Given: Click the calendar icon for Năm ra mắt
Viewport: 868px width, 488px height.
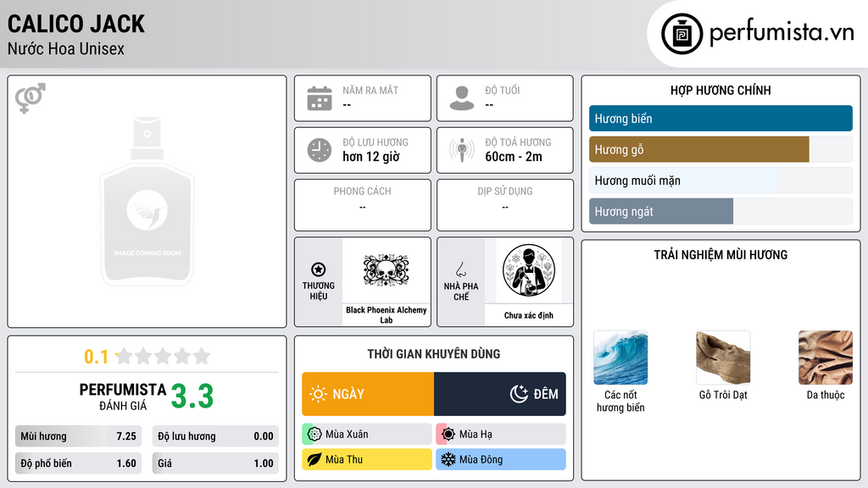Looking at the screenshot, I should [x=320, y=98].
